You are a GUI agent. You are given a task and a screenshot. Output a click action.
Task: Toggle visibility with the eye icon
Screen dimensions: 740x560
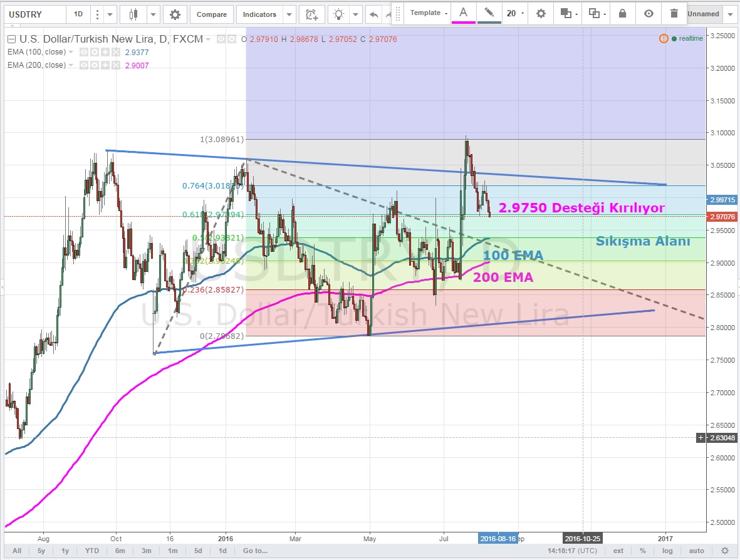[649, 13]
